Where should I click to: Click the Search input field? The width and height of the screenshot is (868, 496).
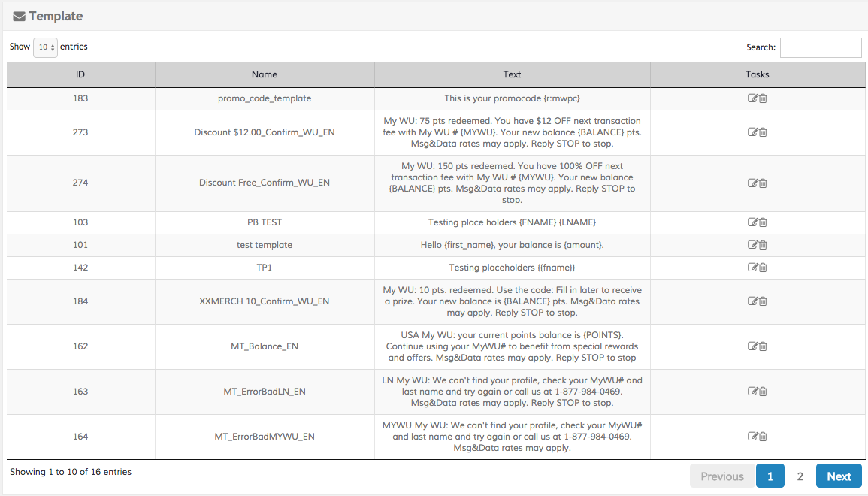pos(821,47)
